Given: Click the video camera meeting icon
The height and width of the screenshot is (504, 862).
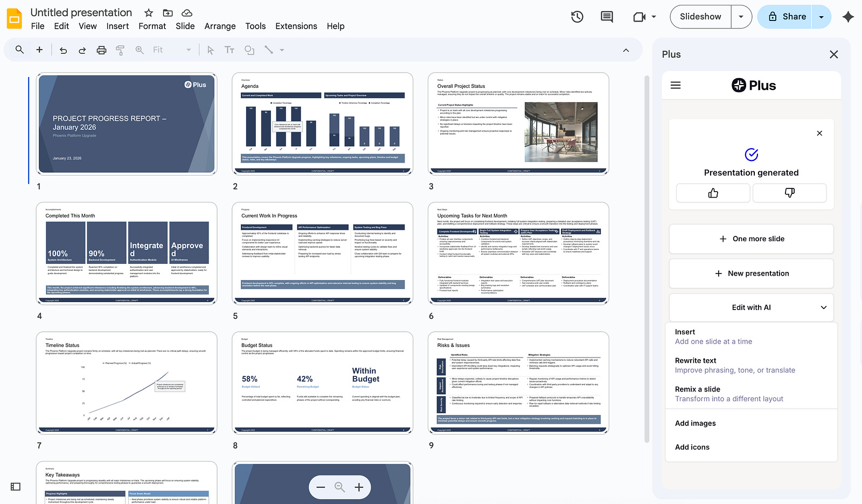Looking at the screenshot, I should pyautogui.click(x=639, y=17).
